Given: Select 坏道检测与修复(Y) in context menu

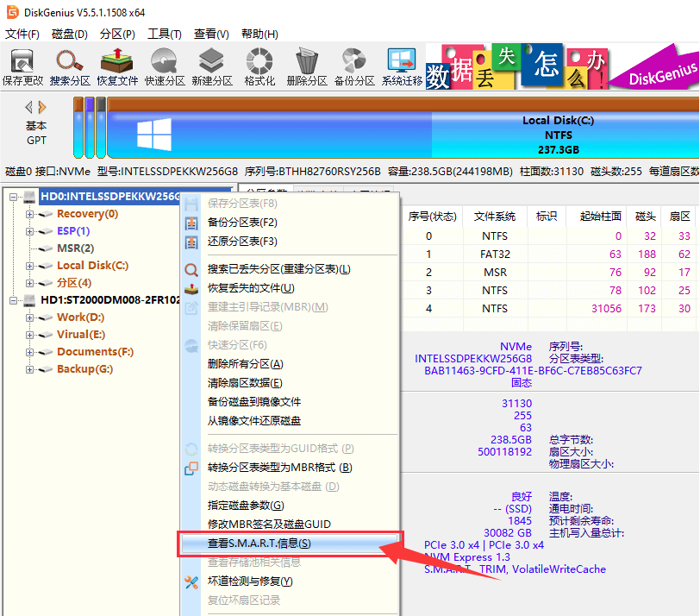Looking at the screenshot, I should (250, 581).
